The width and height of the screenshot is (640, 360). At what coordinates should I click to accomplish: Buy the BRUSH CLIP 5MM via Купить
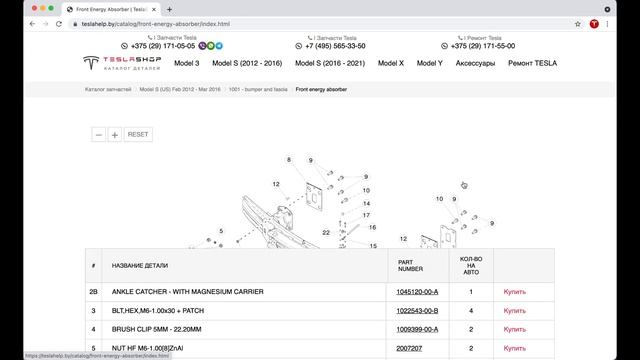(514, 329)
